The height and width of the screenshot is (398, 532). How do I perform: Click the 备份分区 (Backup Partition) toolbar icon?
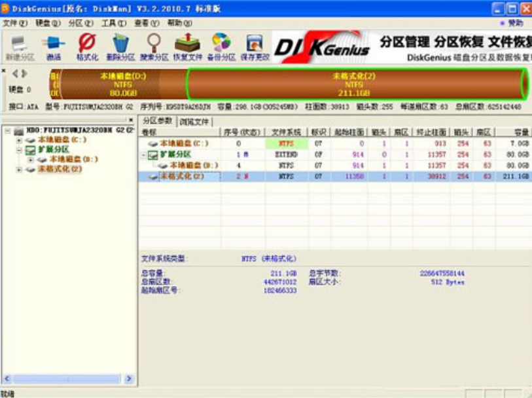(221, 47)
